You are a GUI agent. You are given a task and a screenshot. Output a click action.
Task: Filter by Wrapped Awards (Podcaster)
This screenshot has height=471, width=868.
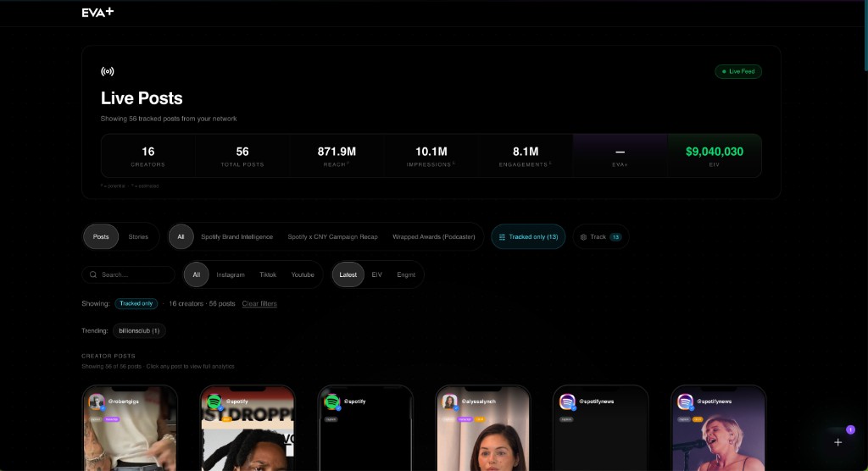click(x=434, y=237)
